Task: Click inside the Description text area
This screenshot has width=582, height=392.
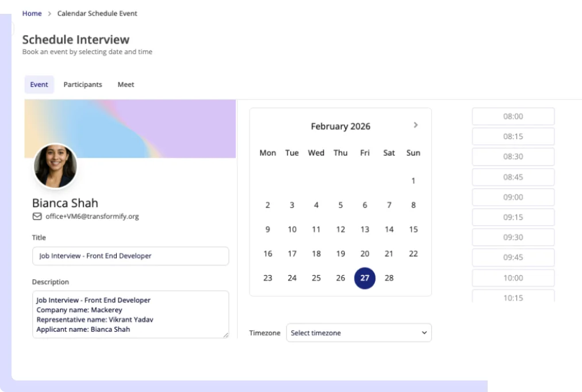Action: 130,314
